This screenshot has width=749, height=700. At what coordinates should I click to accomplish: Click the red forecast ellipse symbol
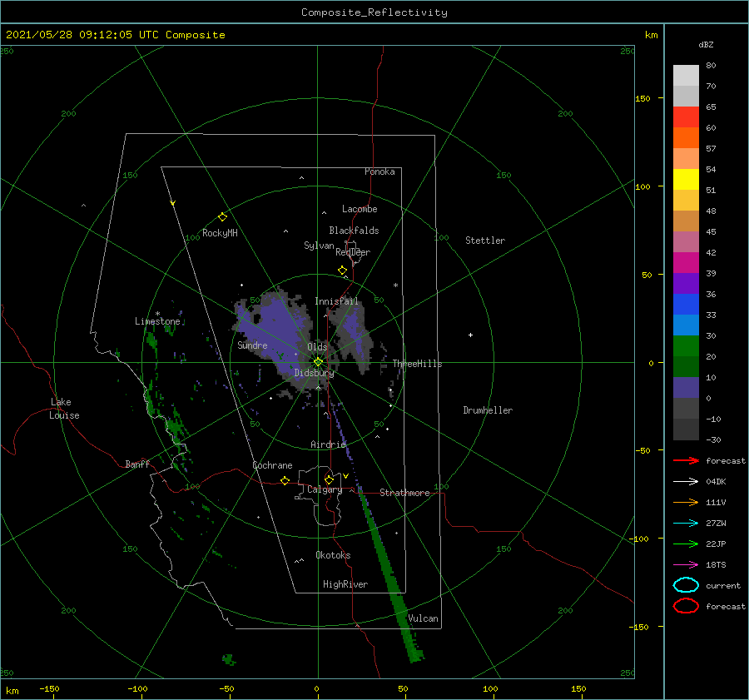pyautogui.click(x=686, y=606)
